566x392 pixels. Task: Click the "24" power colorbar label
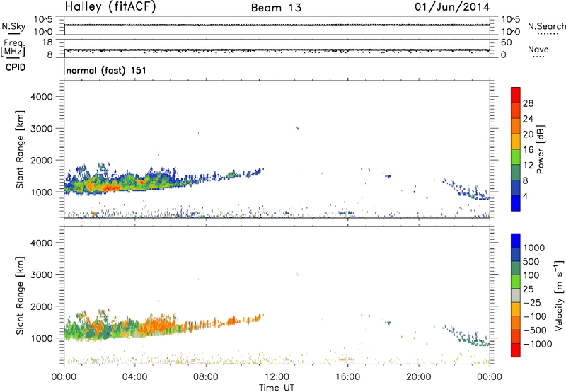(x=528, y=119)
